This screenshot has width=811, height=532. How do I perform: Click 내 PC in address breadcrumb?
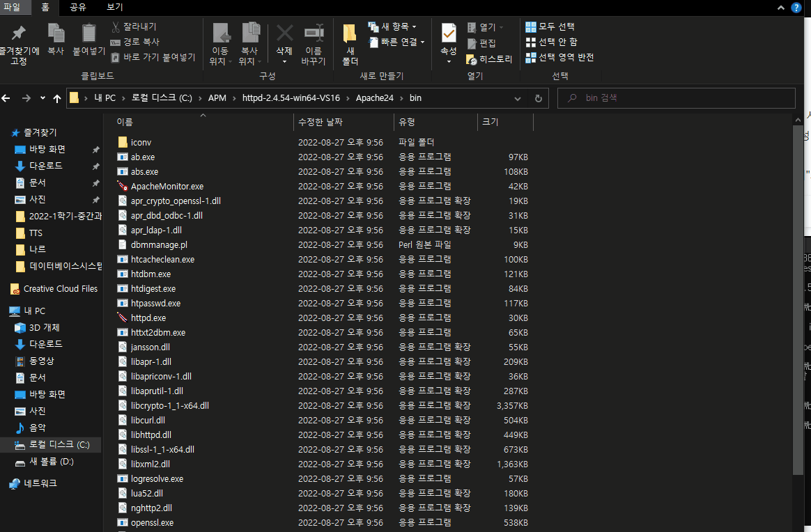(x=105, y=97)
